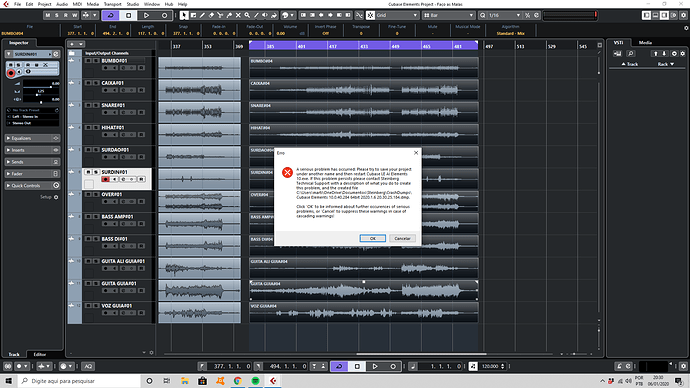Expand Equalizers section in Inspector
The height and width of the screenshot is (388, 690).
32,138
